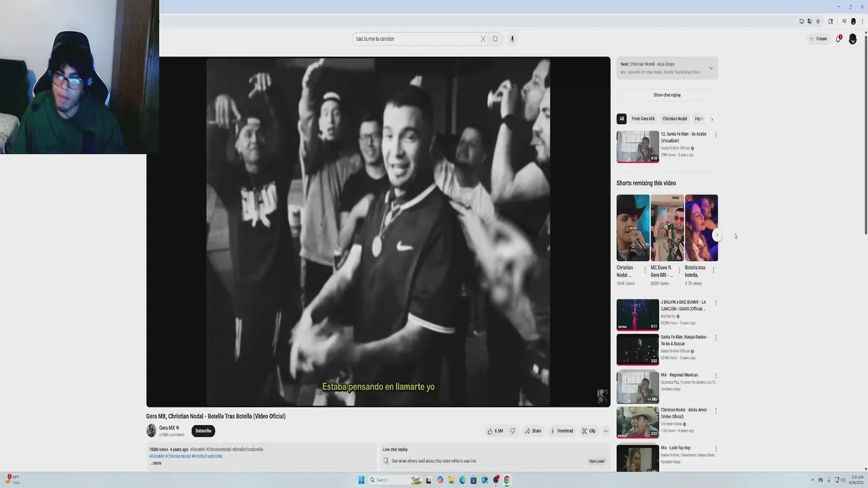Click the Clip button
The image size is (868, 488).
click(589, 431)
